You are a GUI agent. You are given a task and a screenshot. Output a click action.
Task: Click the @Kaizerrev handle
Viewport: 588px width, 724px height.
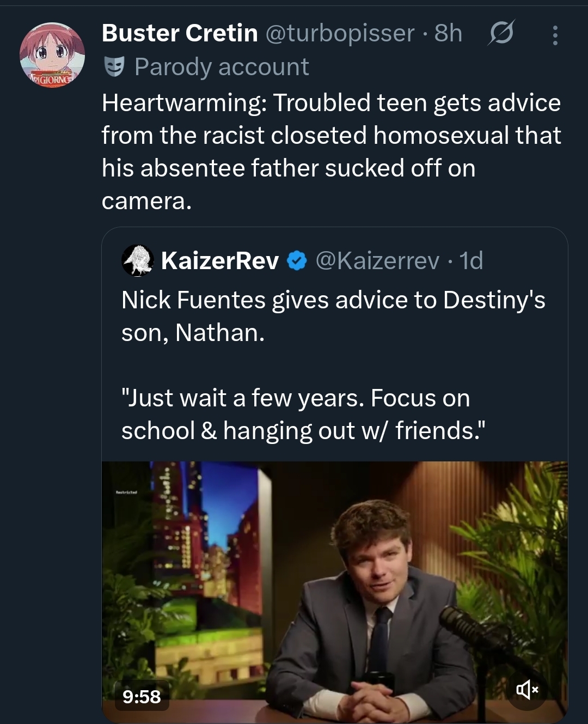[377, 261]
